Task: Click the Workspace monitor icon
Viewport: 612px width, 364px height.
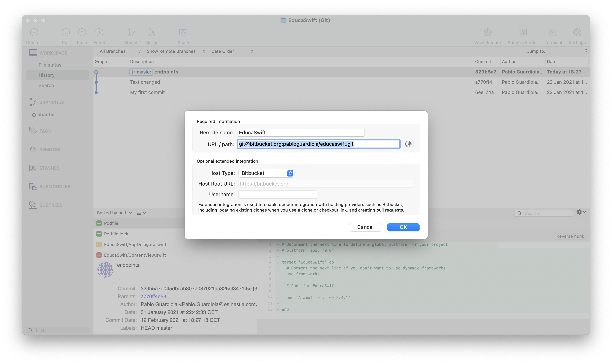Action: pos(33,53)
